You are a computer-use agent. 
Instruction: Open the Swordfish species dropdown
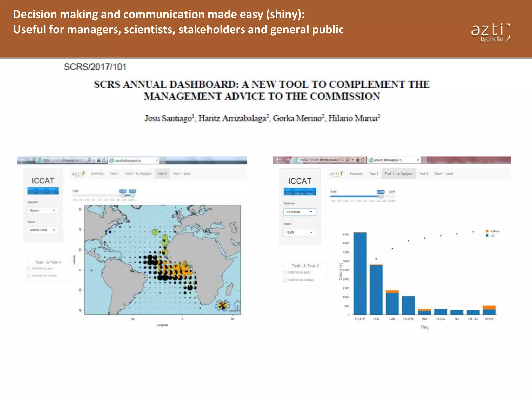coord(300,212)
